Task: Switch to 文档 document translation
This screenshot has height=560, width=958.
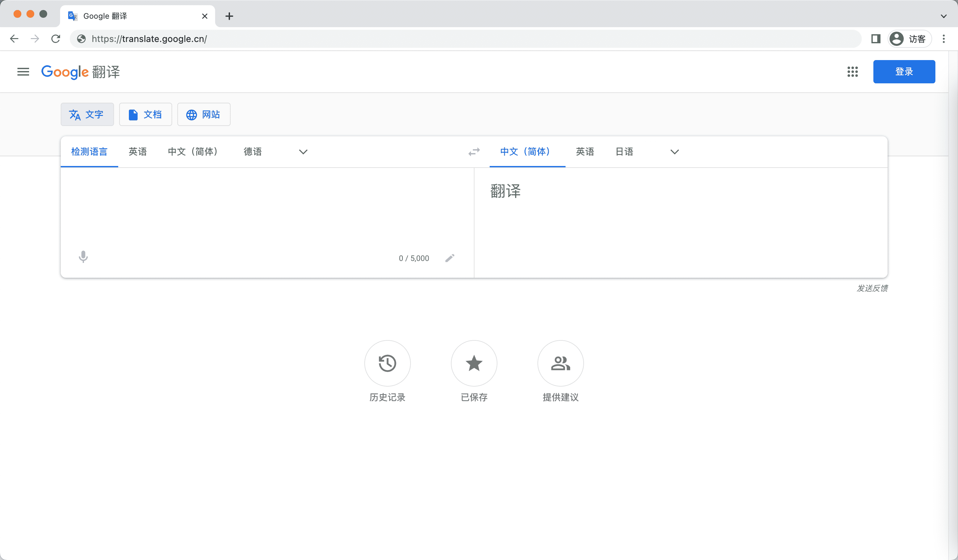Action: tap(145, 114)
